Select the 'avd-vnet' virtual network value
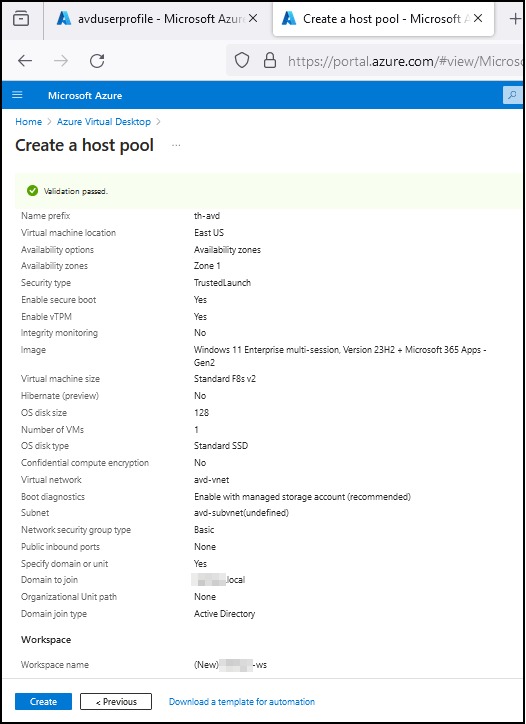The width and height of the screenshot is (526, 724). click(x=212, y=479)
